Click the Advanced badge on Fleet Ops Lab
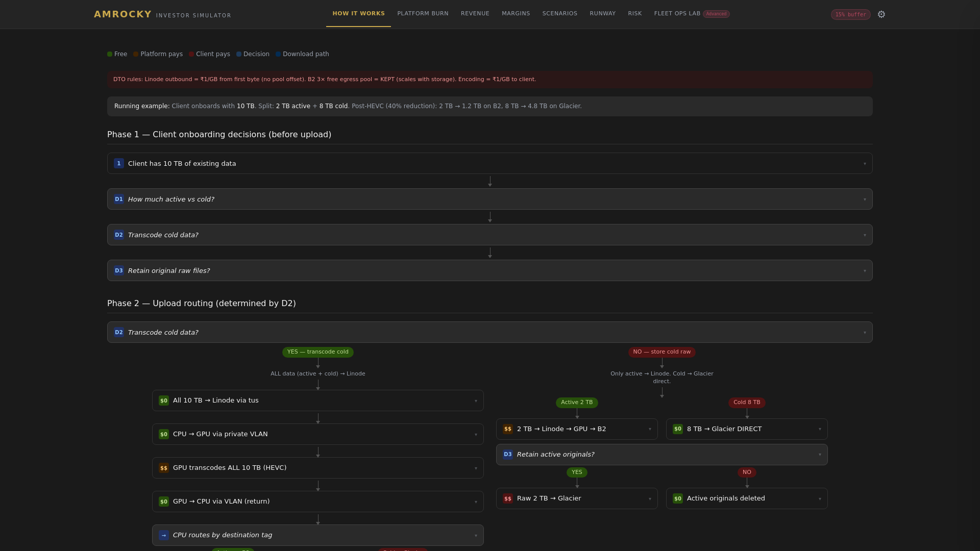The image size is (980, 551). [716, 14]
